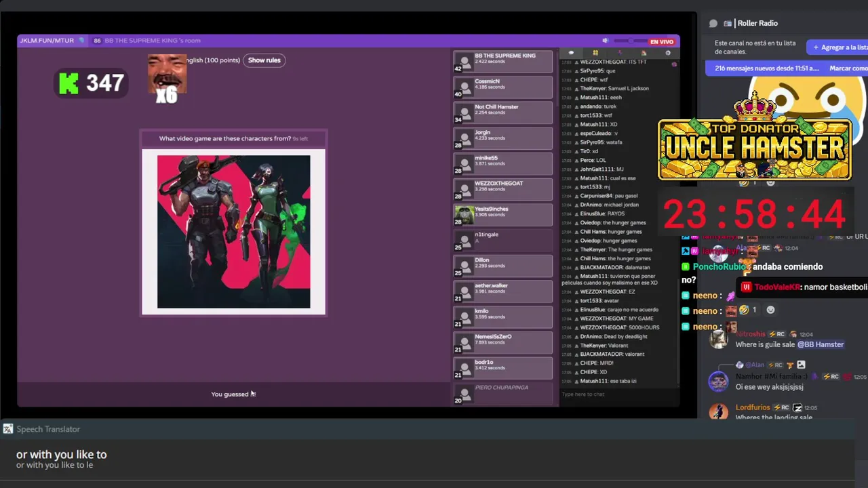Click chat message 'Matush111: ese taba izi'
This screenshot has height=488, width=868.
(x=608, y=381)
